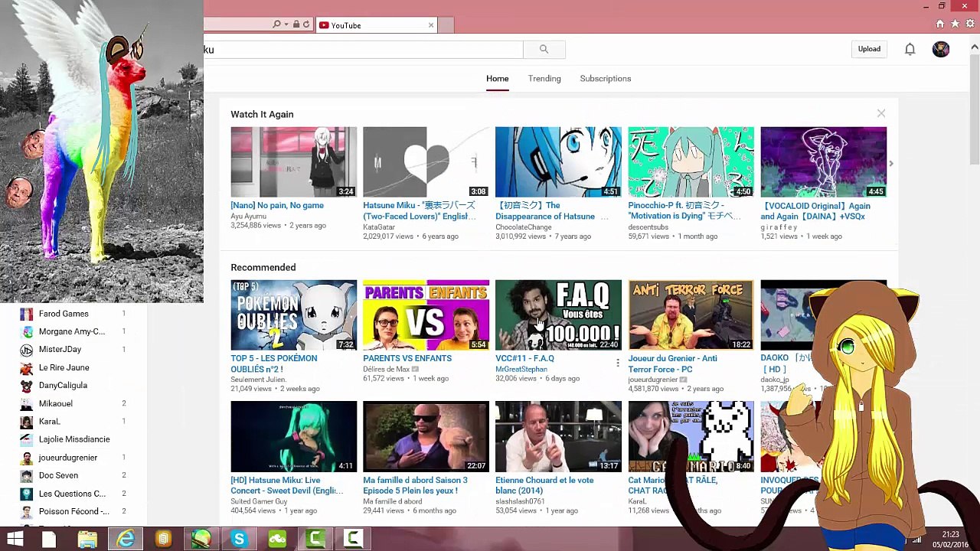Open 'Joueur du Grenier - Anti Terror Force' title
980x551 pixels.
(x=672, y=364)
